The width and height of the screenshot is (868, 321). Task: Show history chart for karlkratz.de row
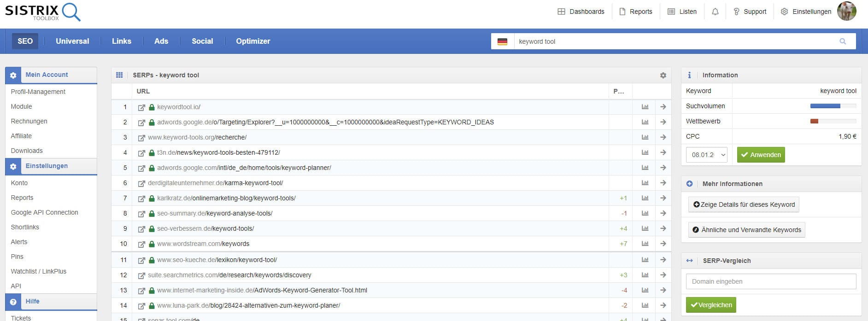click(645, 198)
